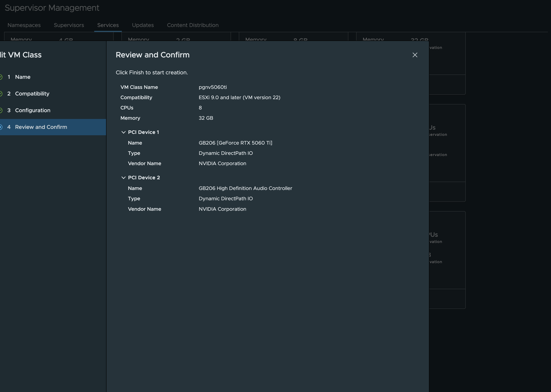Open the Namespaces tab
551x392 pixels.
point(24,25)
